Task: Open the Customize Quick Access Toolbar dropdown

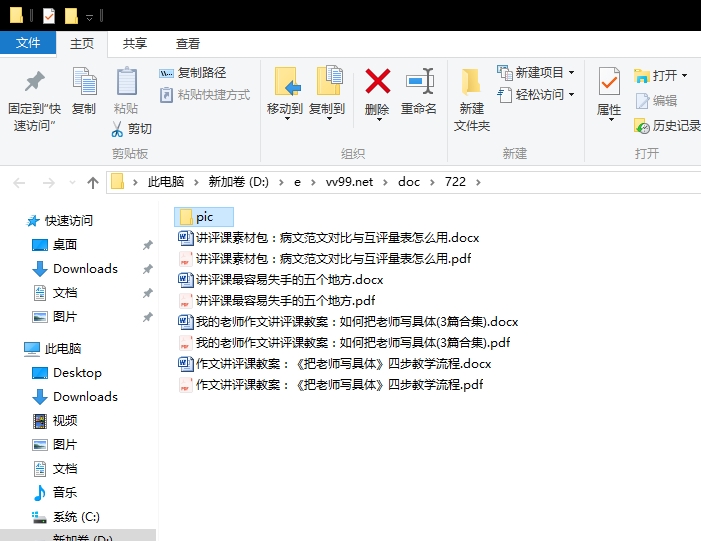Action: (x=89, y=17)
